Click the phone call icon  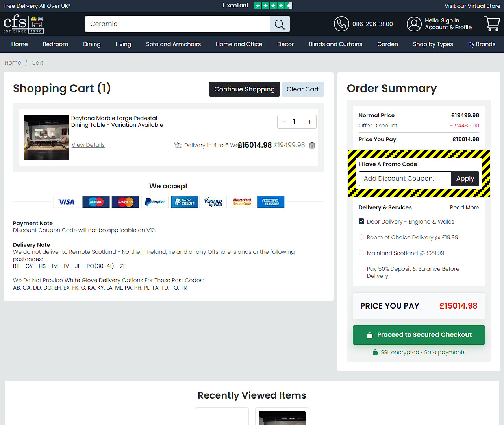click(x=341, y=24)
